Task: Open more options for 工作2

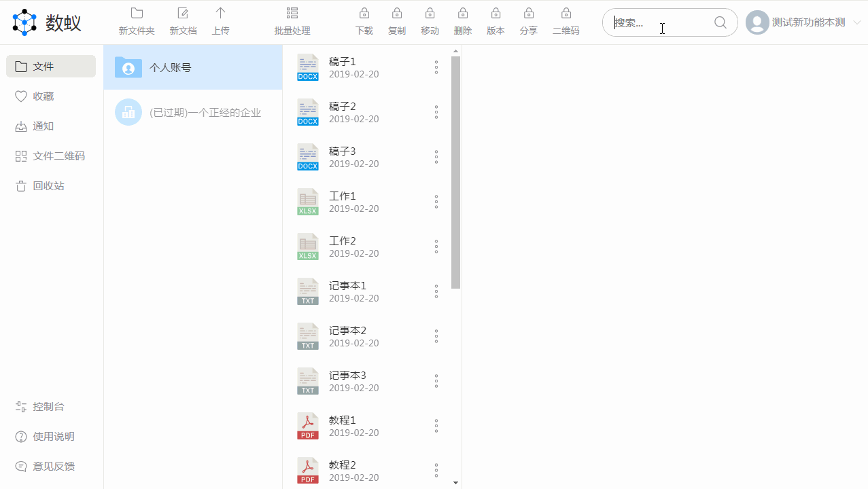Action: pyautogui.click(x=436, y=247)
